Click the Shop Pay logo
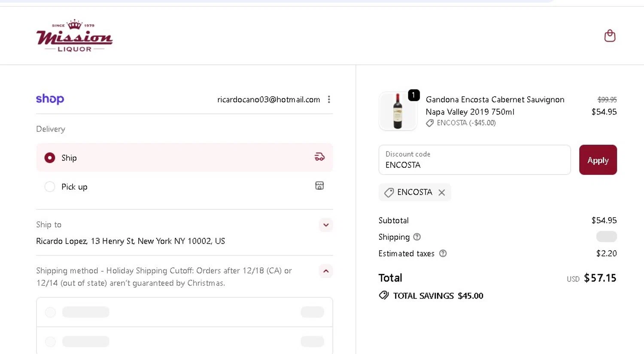The height and width of the screenshot is (354, 644). point(50,99)
